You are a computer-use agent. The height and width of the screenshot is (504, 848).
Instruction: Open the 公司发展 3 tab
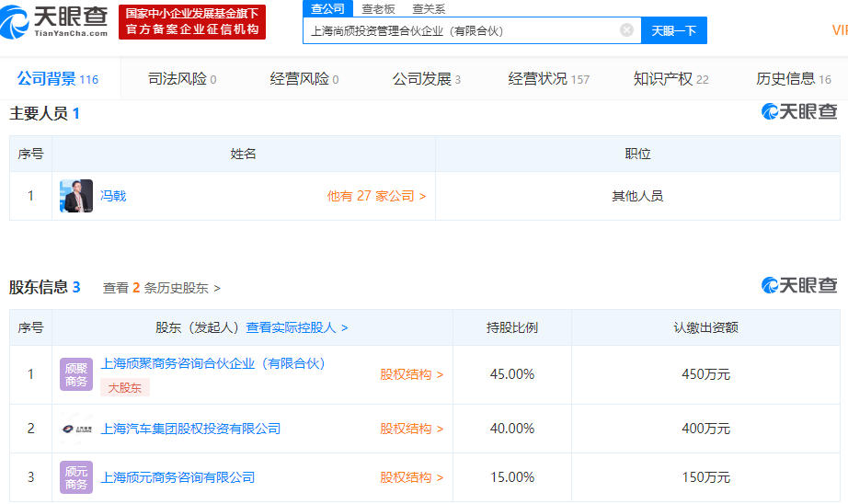(427, 79)
